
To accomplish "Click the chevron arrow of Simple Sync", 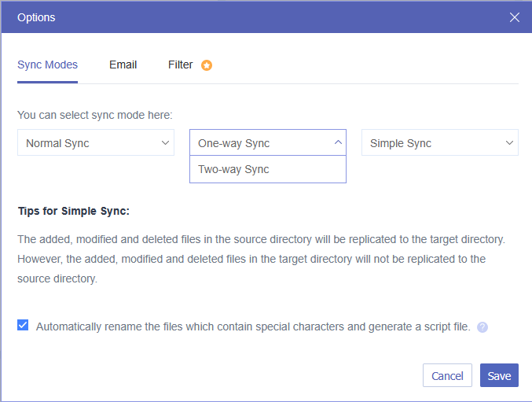I will pos(509,142).
